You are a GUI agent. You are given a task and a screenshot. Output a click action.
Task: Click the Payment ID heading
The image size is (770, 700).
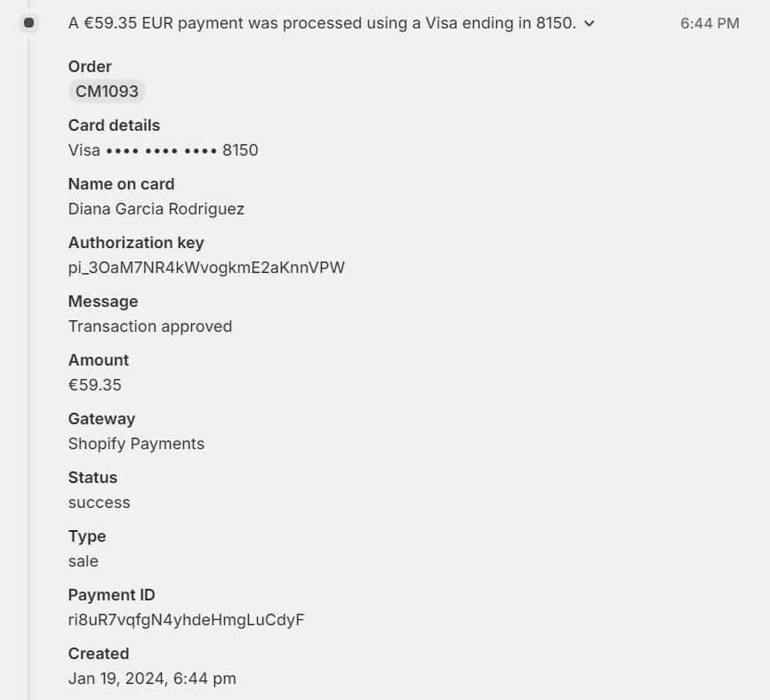111,595
